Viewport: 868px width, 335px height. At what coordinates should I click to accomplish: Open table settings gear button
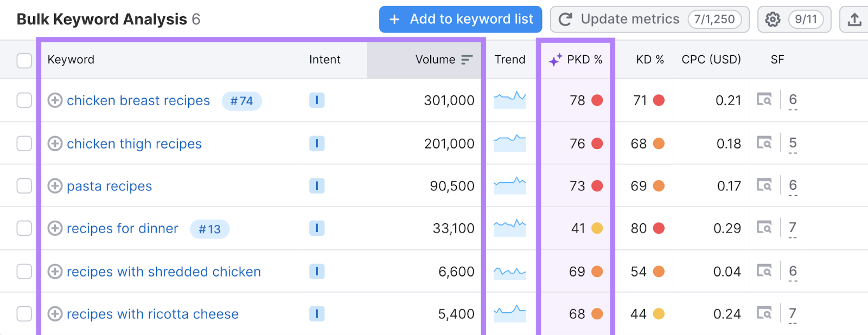pos(794,20)
